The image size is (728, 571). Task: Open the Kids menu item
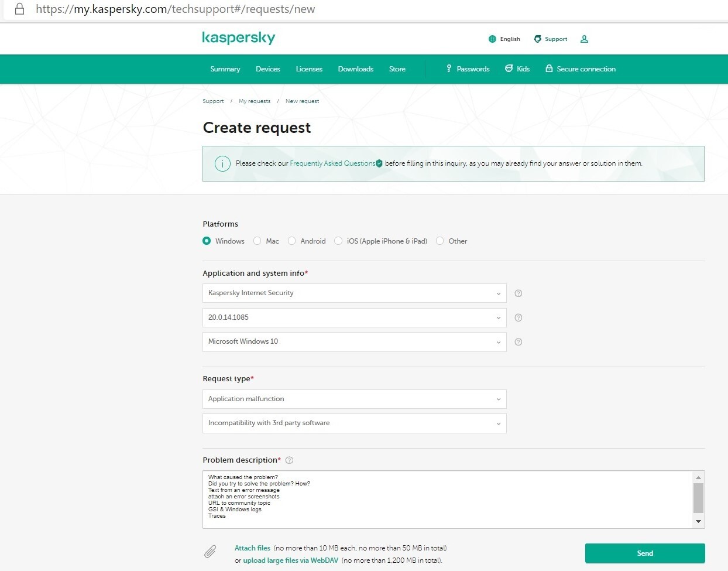tap(517, 69)
